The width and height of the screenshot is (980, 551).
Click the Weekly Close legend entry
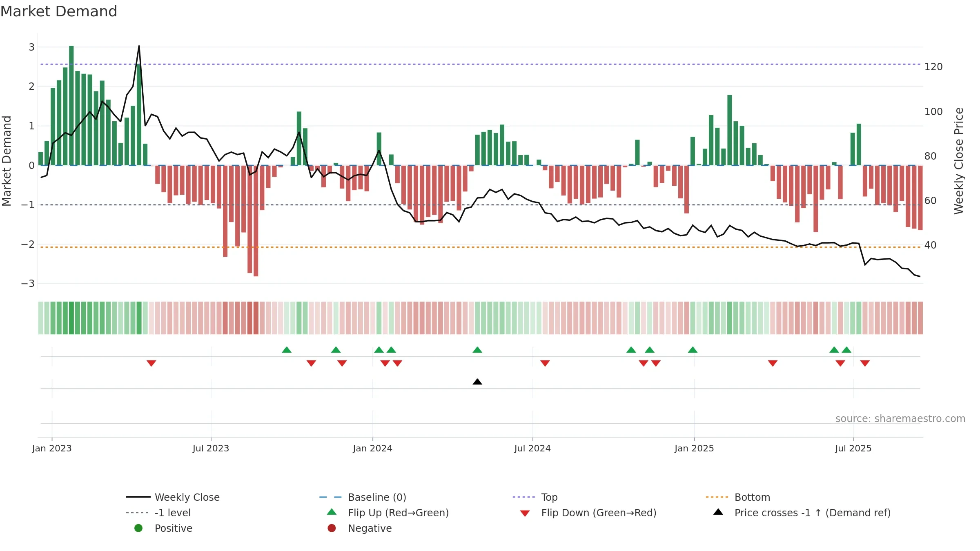173,497
